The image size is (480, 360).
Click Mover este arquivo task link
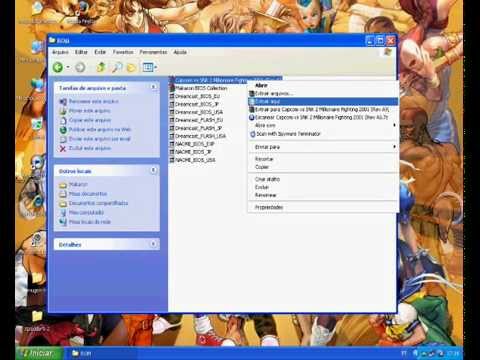pos(90,111)
